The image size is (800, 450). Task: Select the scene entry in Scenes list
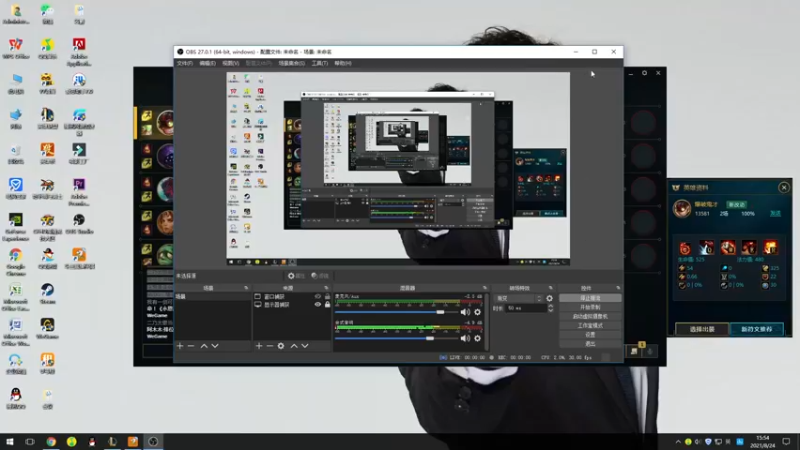[212, 296]
